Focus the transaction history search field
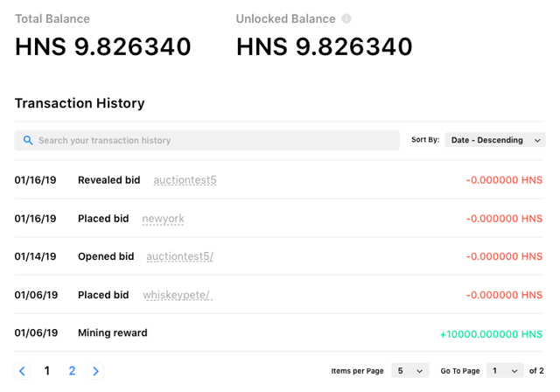The image size is (560, 392). click(x=206, y=140)
